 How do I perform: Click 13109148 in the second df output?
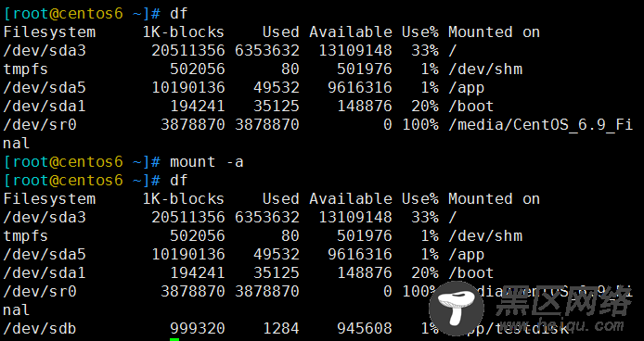[355, 217]
